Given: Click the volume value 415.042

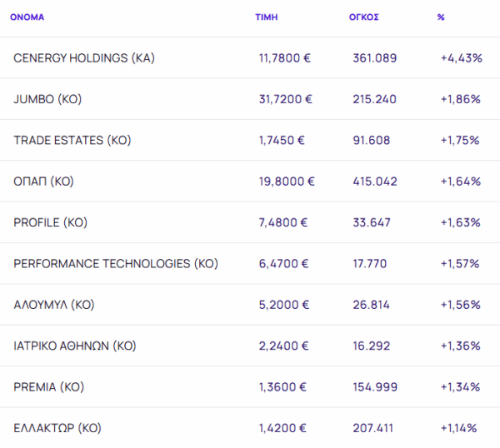Looking at the screenshot, I should 375,182.
